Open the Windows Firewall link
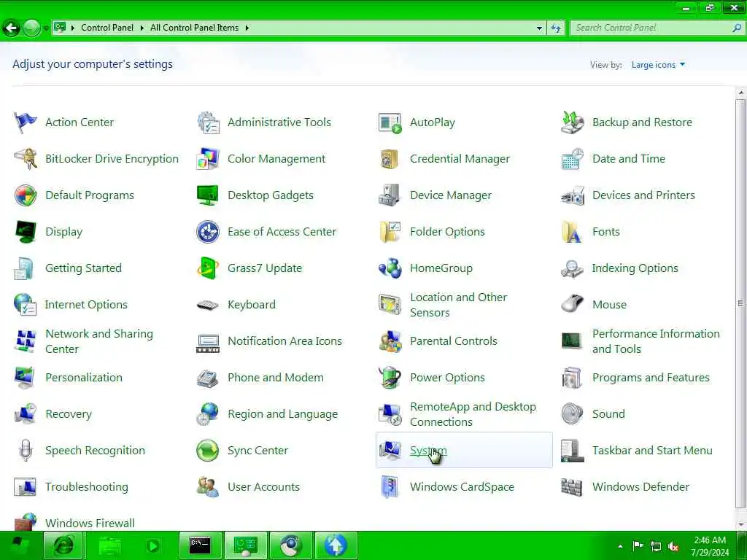 click(90, 524)
